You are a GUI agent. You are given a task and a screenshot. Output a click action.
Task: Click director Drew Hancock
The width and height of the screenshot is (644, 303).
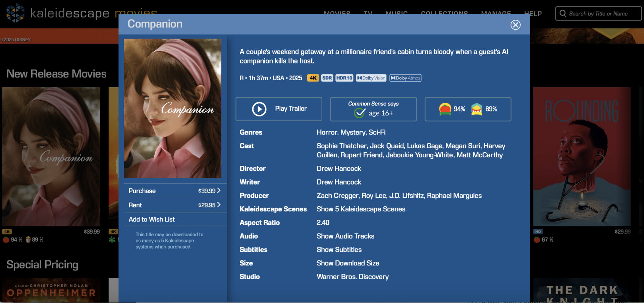click(339, 168)
